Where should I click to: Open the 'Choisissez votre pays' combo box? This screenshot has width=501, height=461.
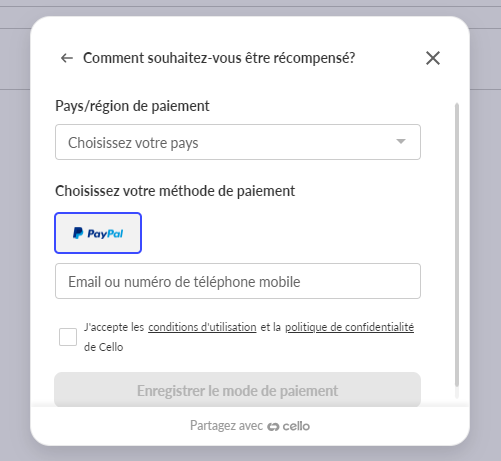[238, 142]
